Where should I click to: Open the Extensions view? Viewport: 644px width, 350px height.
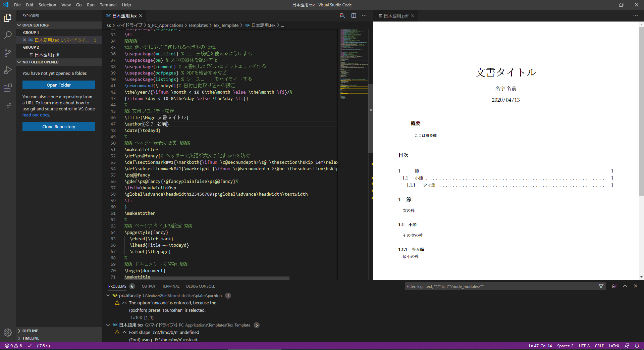[x=8, y=88]
